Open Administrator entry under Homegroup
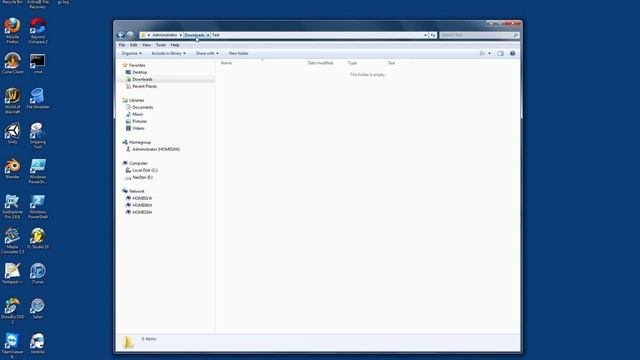Image resolution: width=640 pixels, height=360 pixels. (x=156, y=149)
